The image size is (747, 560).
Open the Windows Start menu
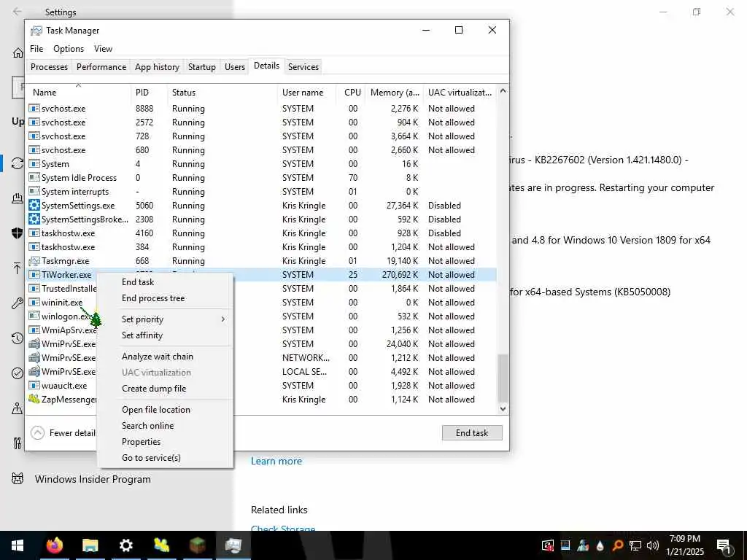click(x=18, y=545)
